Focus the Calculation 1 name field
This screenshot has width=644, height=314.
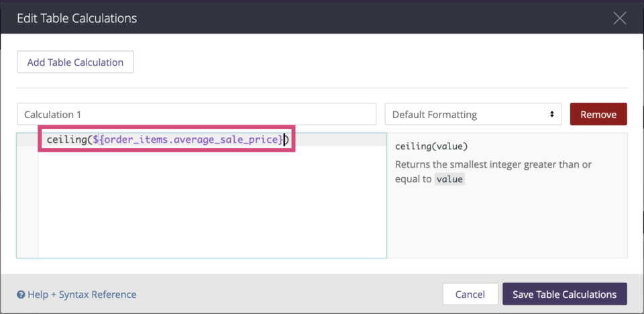click(x=197, y=114)
